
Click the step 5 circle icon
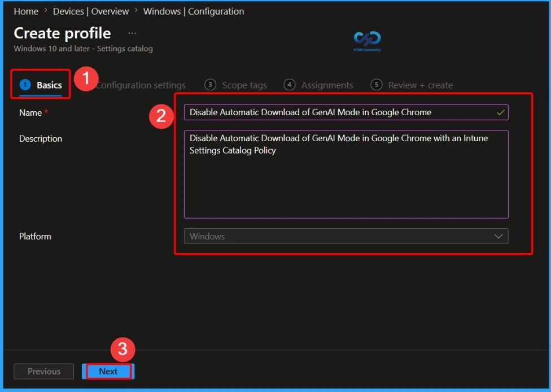click(x=376, y=85)
